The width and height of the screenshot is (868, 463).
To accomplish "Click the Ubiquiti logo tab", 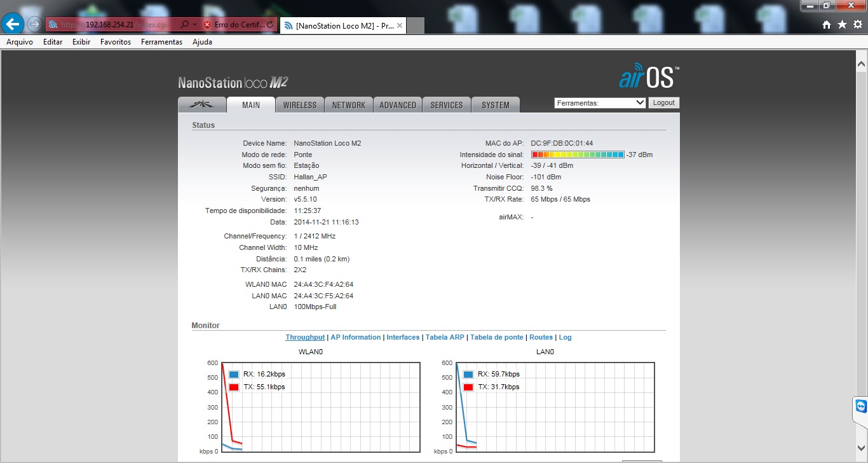I will 202,105.
